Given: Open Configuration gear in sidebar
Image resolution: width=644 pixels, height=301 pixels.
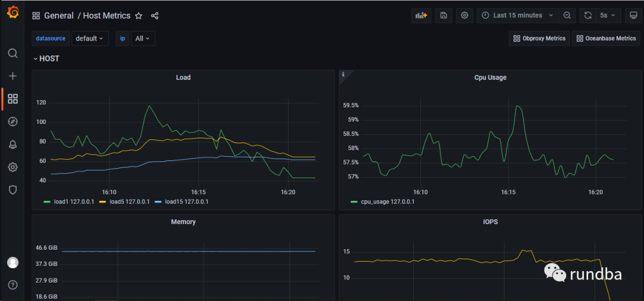Looking at the screenshot, I should [x=13, y=167].
